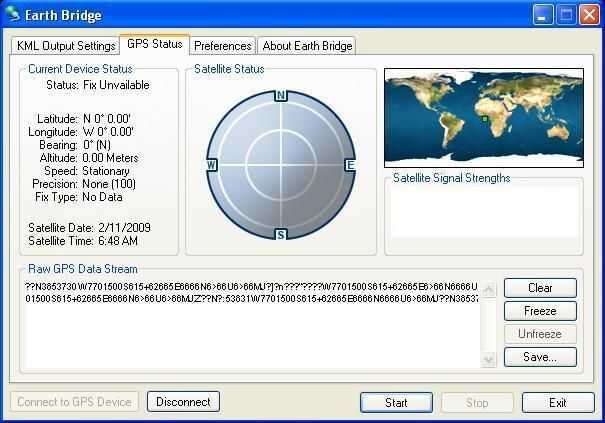Click the longitude value "W 0° 0.00'"
This screenshot has width=605, height=423.
coord(108,132)
